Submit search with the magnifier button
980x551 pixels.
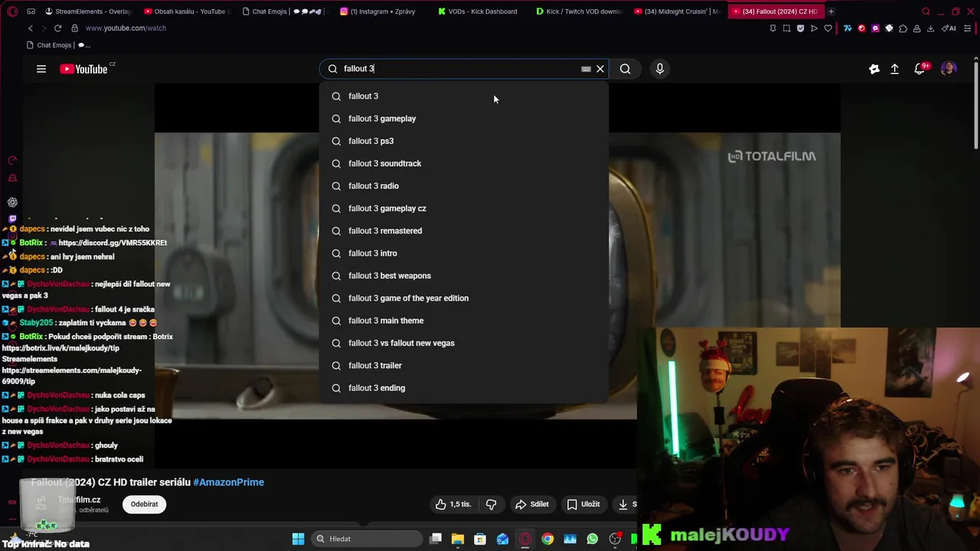(x=626, y=69)
